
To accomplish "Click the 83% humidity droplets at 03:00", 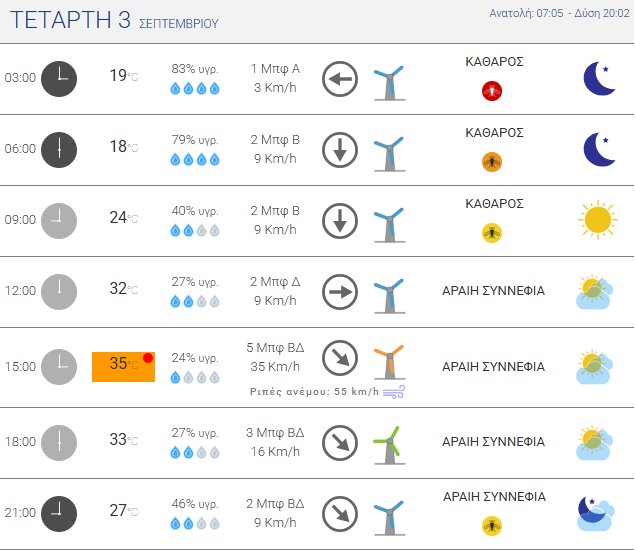I will 195,88.
